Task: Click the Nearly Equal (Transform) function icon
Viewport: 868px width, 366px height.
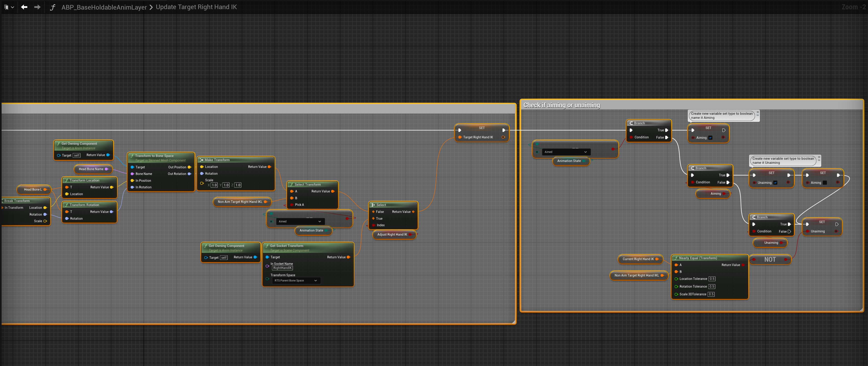Action: point(676,258)
